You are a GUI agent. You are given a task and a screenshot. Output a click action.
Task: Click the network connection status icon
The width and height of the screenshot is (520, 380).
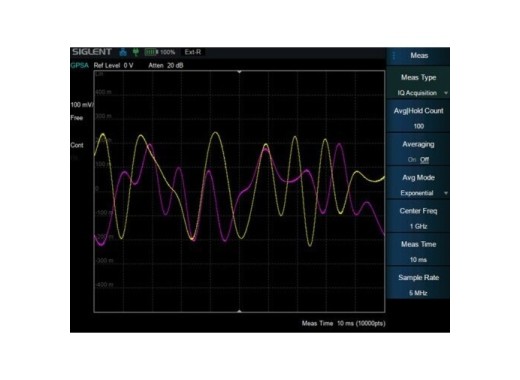click(x=123, y=52)
